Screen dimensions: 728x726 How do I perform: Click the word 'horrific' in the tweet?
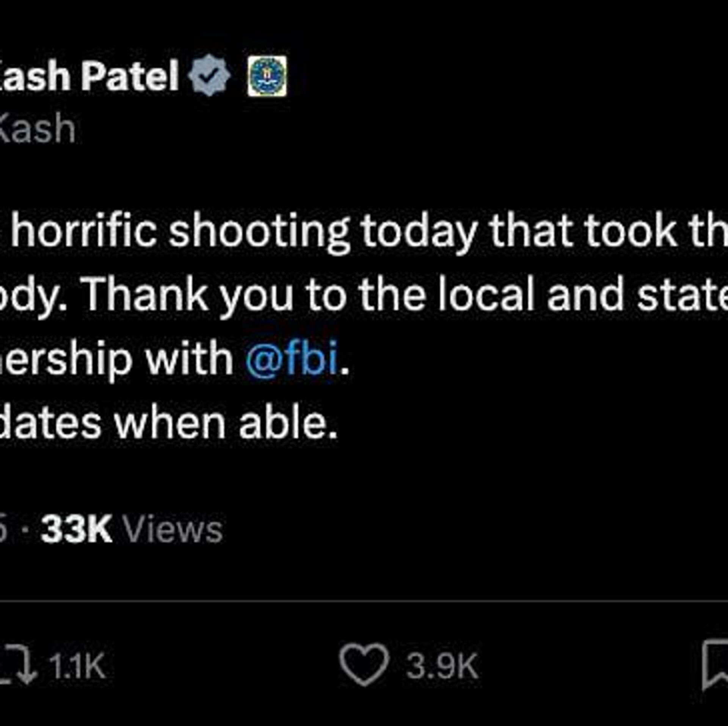[x=83, y=231]
